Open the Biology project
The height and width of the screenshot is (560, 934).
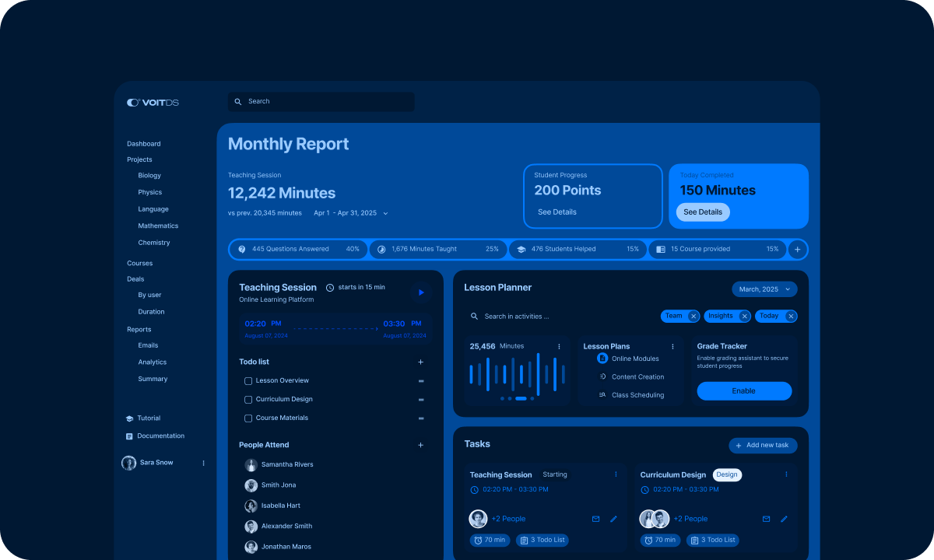point(149,176)
